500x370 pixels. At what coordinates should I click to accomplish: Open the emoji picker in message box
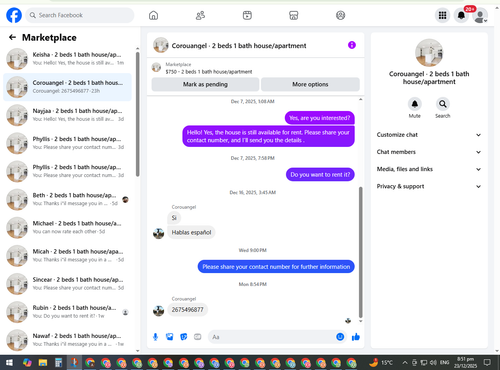[340, 337]
